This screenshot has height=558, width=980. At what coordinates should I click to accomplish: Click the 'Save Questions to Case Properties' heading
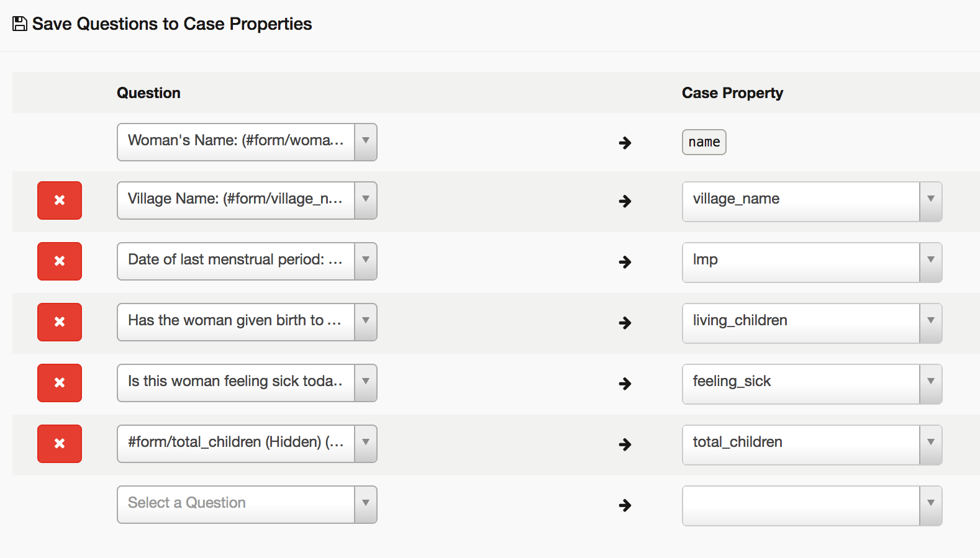click(172, 24)
